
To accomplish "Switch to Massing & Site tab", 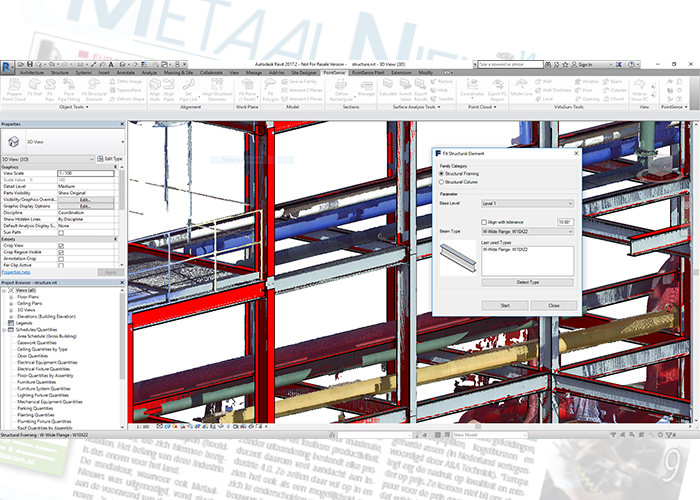I will tap(178, 72).
